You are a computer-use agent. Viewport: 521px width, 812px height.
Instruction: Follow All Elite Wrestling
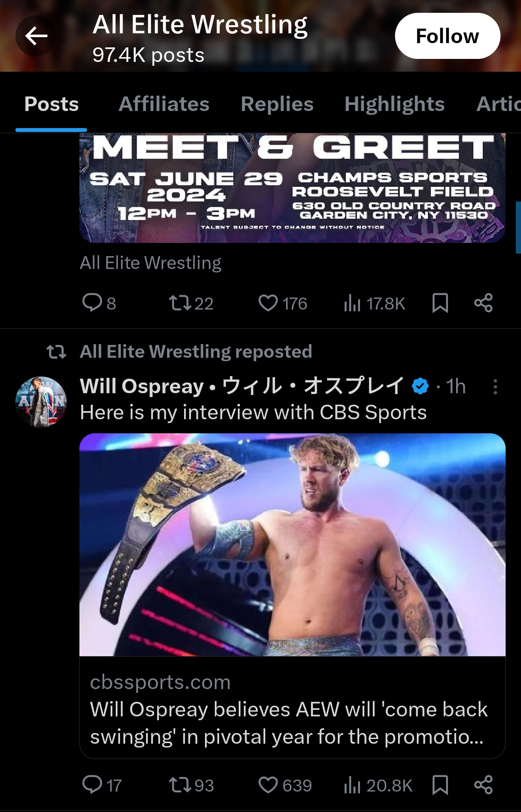point(448,36)
